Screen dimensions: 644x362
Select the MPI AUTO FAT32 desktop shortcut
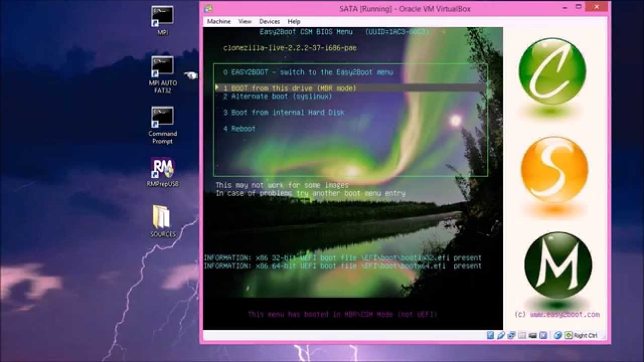tap(163, 74)
